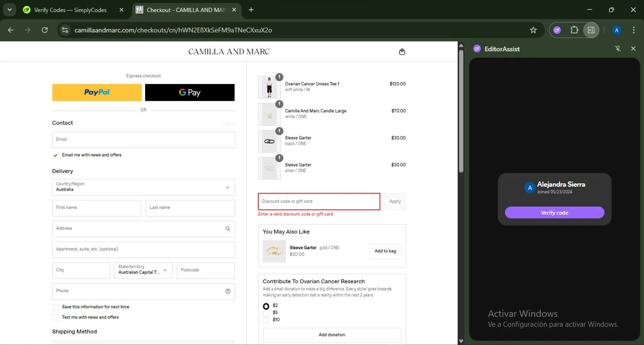644x345 pixels.
Task: Click the silver Sleeve Garter thumbnail
Action: 270,168
